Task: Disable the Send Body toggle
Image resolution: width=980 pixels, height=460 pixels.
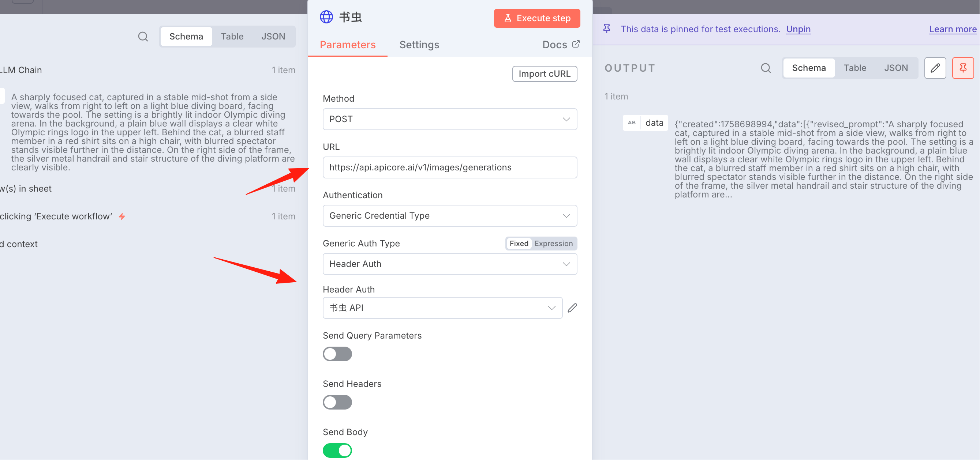Action: click(x=337, y=450)
